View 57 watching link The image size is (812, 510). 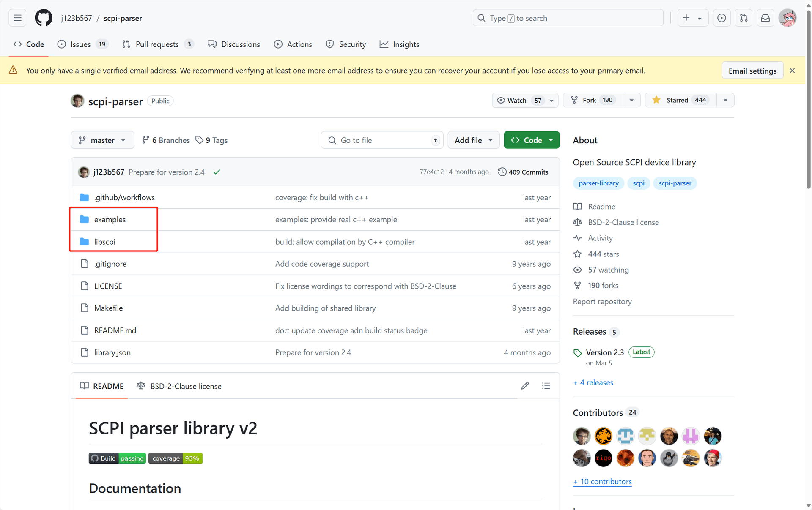click(x=601, y=270)
